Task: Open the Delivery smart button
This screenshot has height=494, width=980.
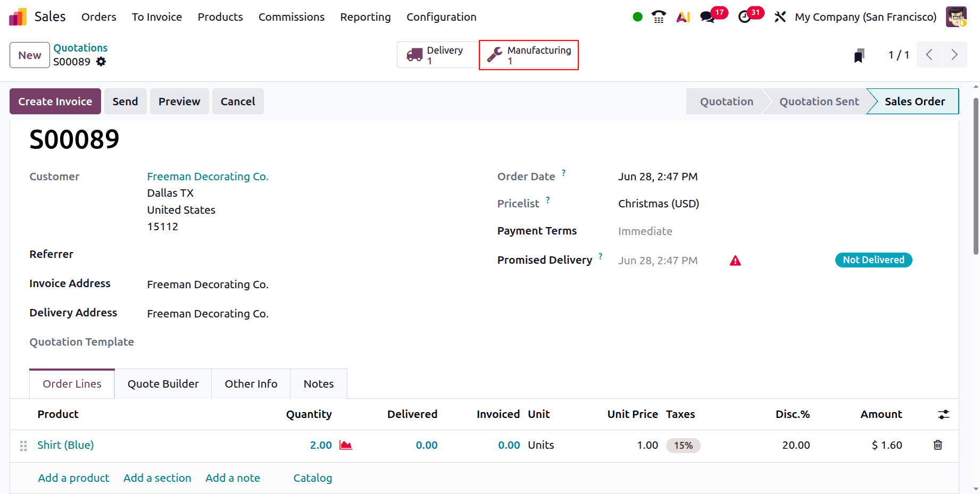Action: coord(438,55)
